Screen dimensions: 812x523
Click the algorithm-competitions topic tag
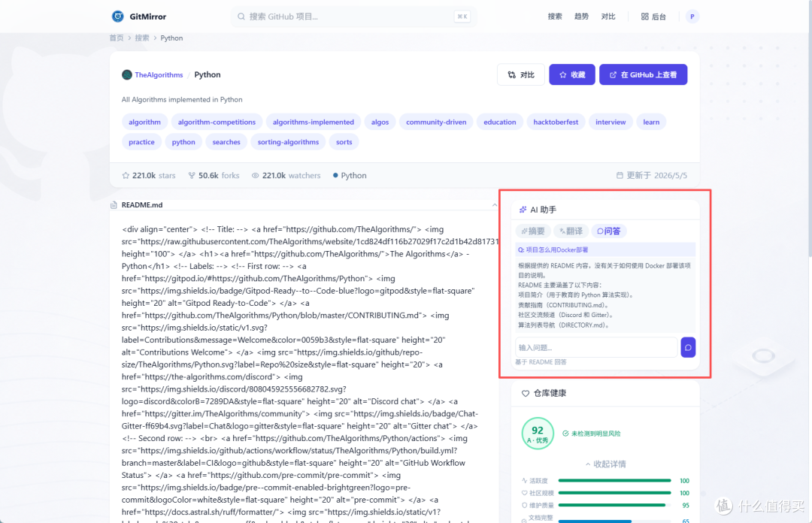pos(217,122)
